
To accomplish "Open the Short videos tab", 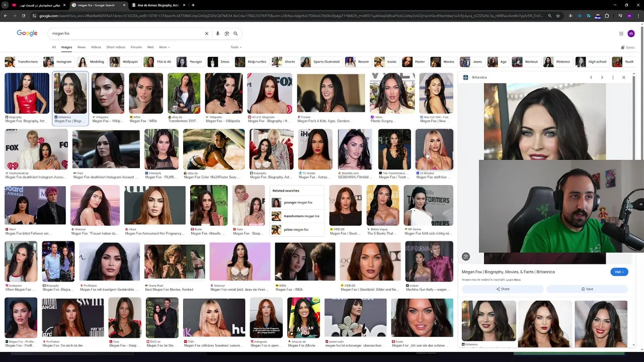I will [116, 47].
